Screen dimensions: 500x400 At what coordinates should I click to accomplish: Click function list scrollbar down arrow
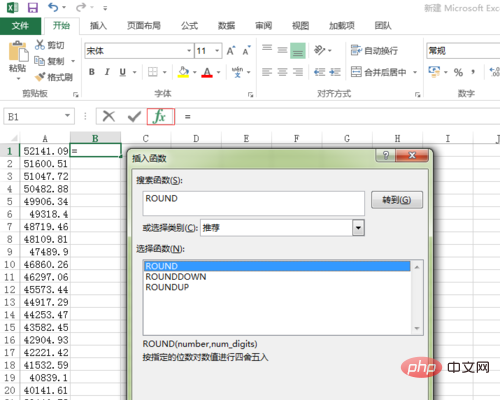point(417,328)
